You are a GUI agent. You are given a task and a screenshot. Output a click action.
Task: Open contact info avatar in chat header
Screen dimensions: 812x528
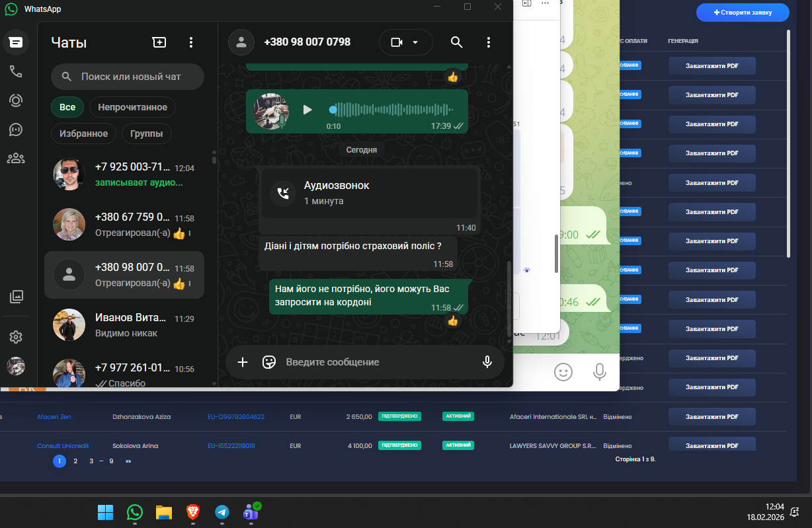[x=241, y=42]
